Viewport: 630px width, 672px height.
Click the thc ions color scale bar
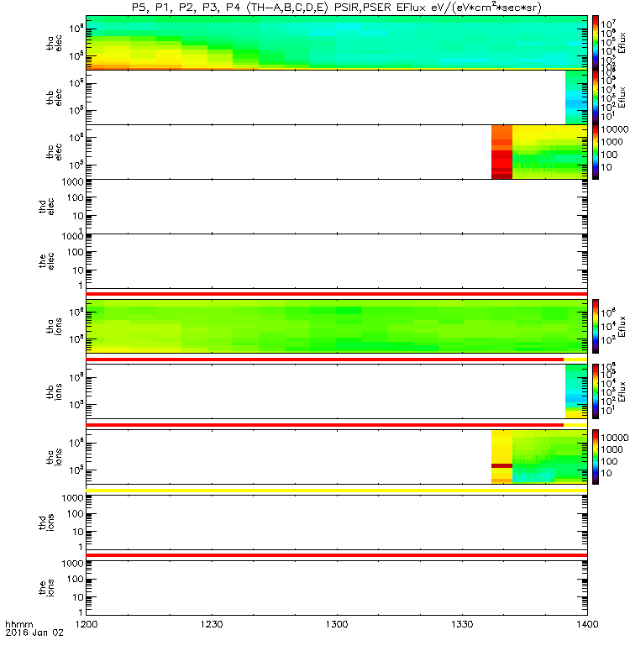(x=596, y=457)
